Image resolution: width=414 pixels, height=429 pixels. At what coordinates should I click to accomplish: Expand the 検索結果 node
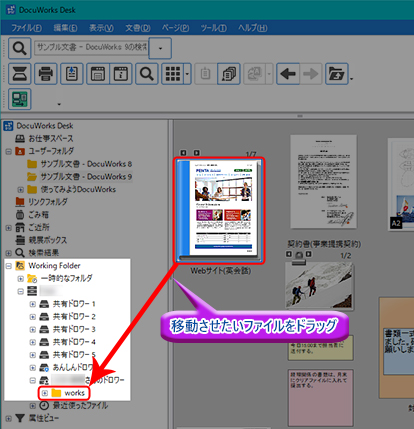click(x=9, y=253)
